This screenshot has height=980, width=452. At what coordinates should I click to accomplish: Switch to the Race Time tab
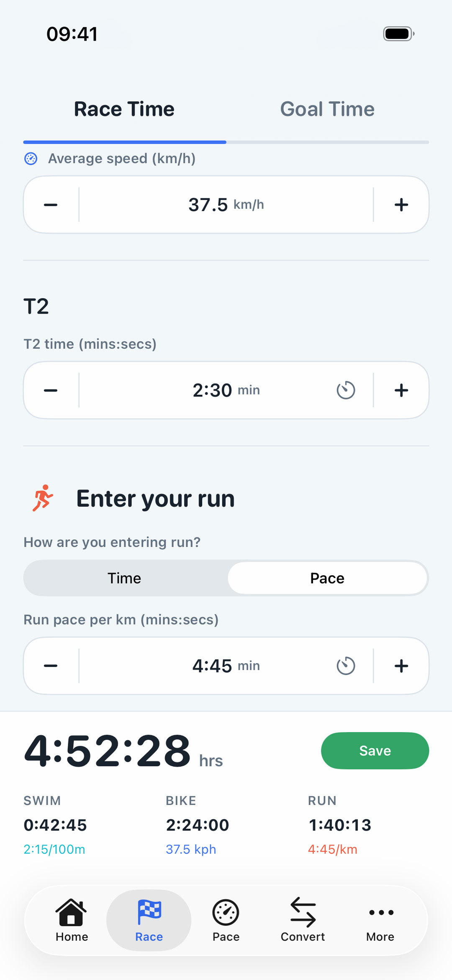point(124,109)
